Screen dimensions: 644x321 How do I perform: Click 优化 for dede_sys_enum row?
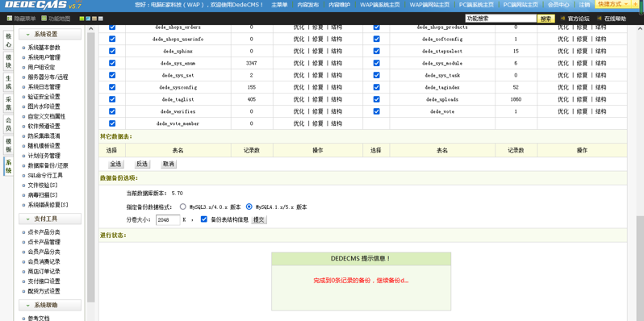(299, 63)
